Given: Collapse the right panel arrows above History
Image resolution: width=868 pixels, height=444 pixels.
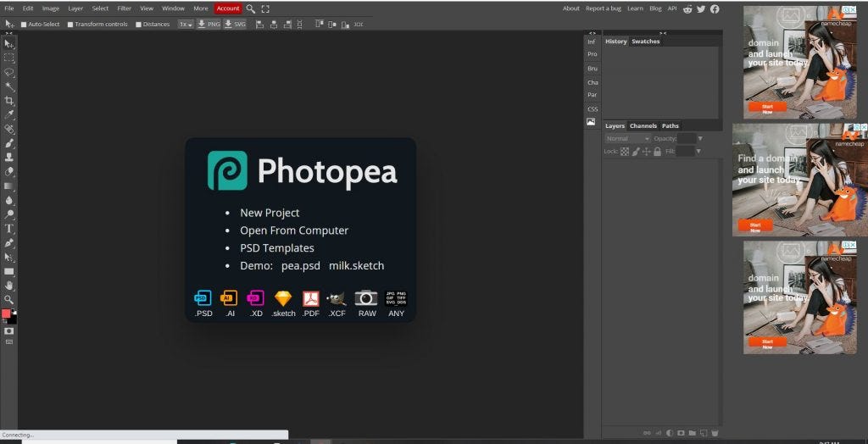Looking at the screenshot, I should click(x=663, y=33).
